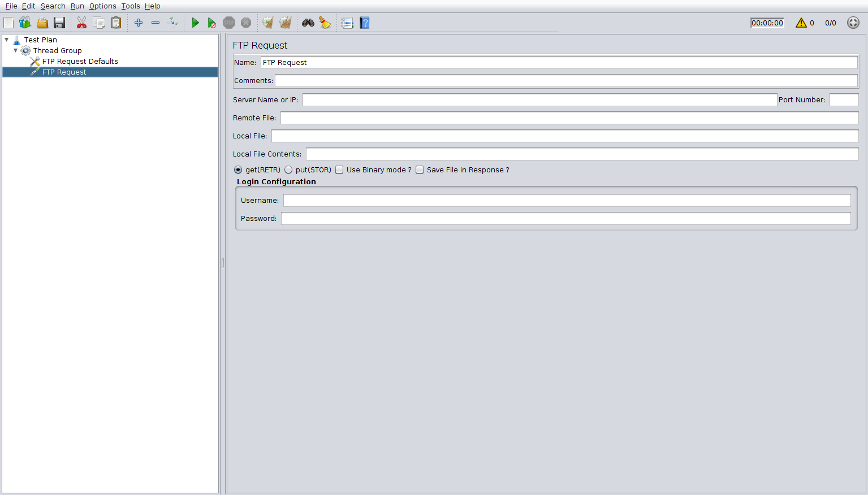Collapse the Thread Group tree node

tap(16, 50)
